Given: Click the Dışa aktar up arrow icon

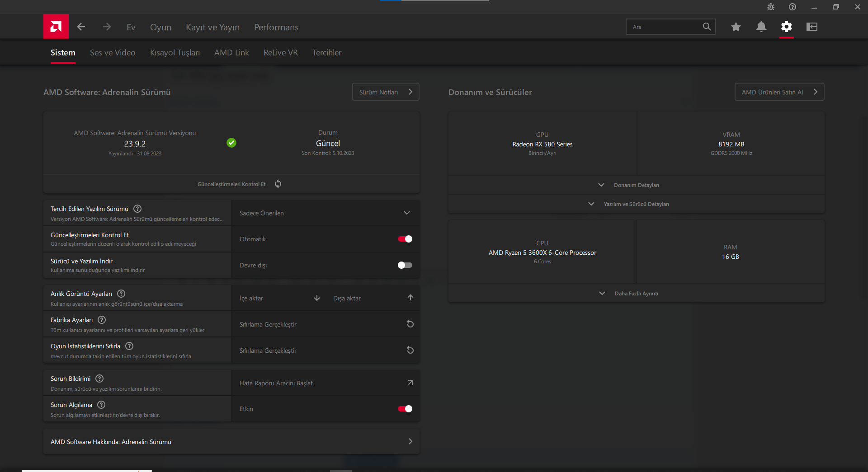Looking at the screenshot, I should click(x=410, y=298).
